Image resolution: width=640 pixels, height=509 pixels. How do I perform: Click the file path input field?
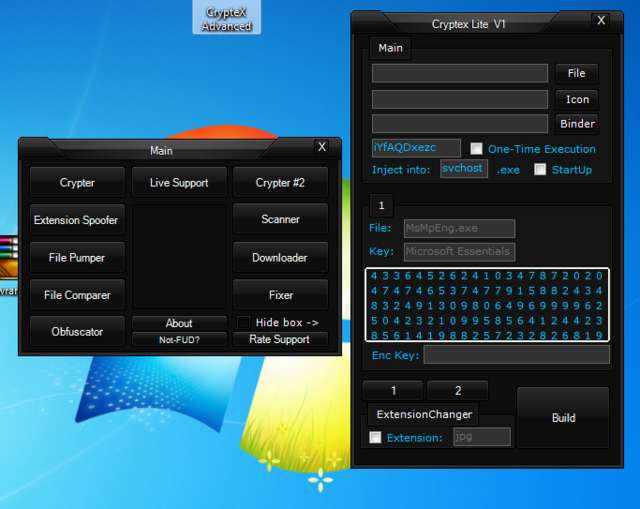click(460, 73)
